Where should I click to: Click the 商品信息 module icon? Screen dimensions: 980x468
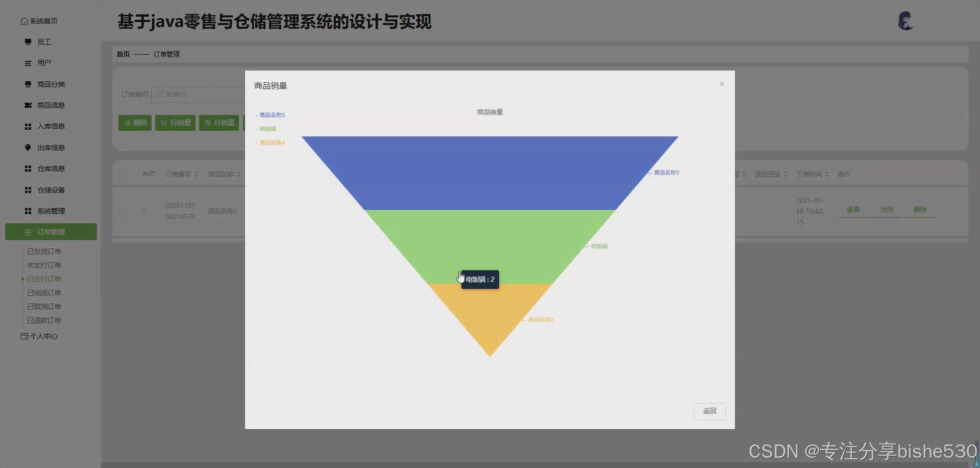coord(28,105)
